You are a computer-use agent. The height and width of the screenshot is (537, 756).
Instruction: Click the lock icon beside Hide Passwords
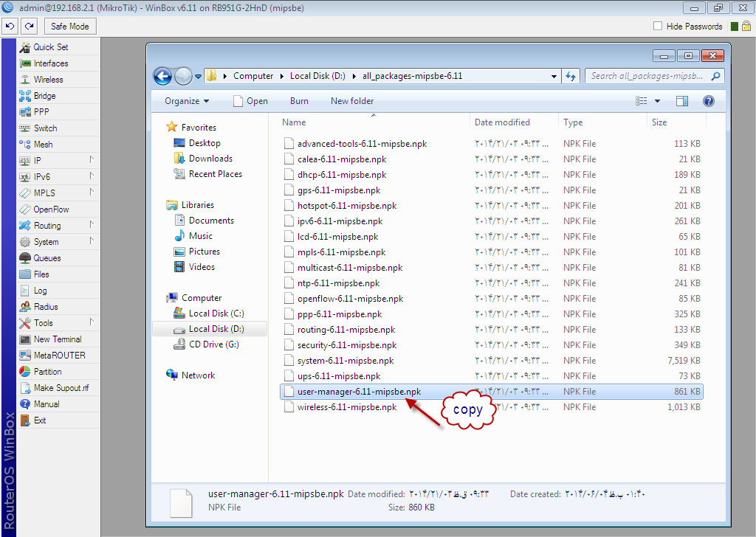pos(746,26)
